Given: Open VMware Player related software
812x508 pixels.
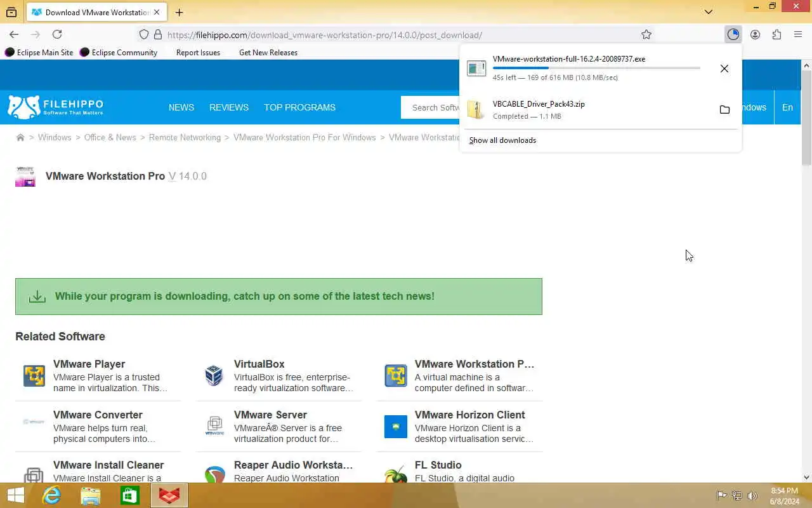Looking at the screenshot, I should 89,364.
